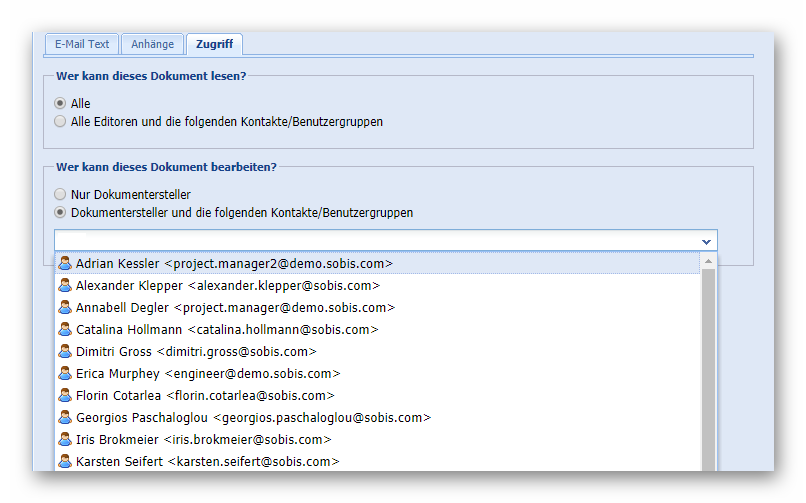Open the Anhänge tab
806x503 pixels.
click(x=153, y=44)
